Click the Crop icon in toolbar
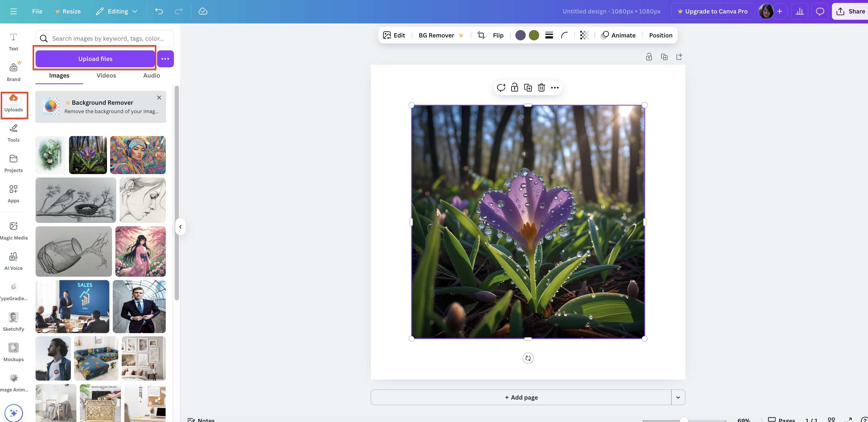 [481, 35]
